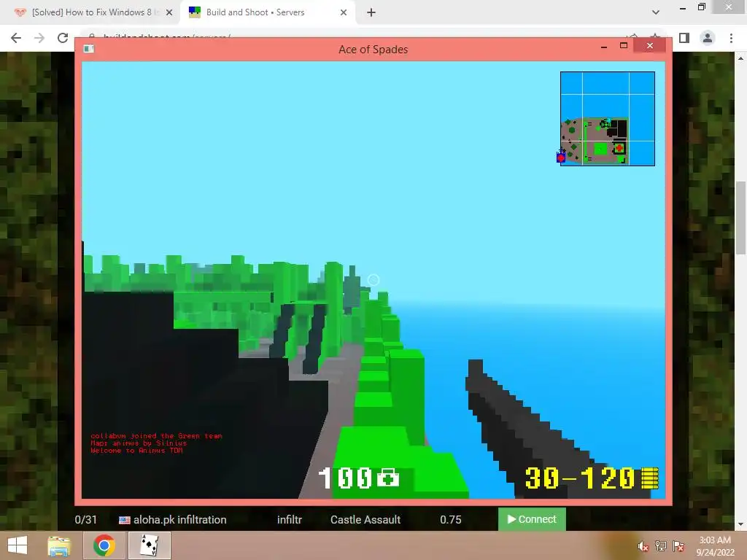Click the aloha.pk infiltration server name
747x560 pixels.
click(x=180, y=519)
